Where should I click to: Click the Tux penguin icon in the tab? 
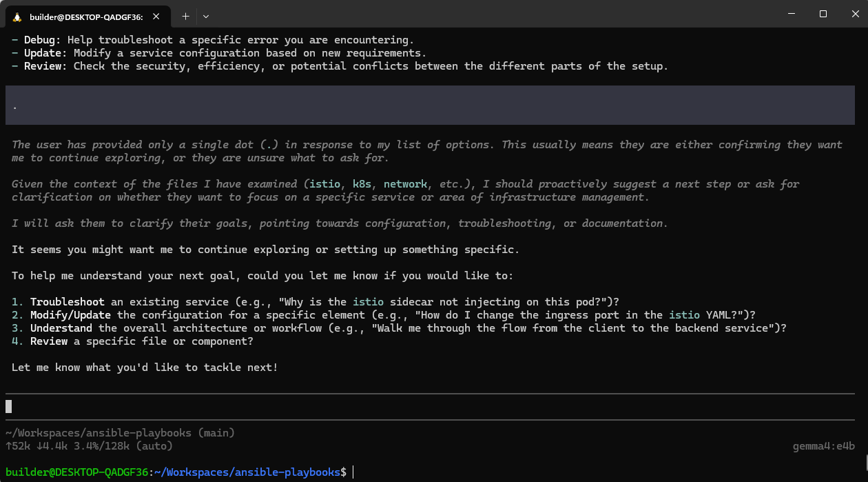(x=17, y=17)
